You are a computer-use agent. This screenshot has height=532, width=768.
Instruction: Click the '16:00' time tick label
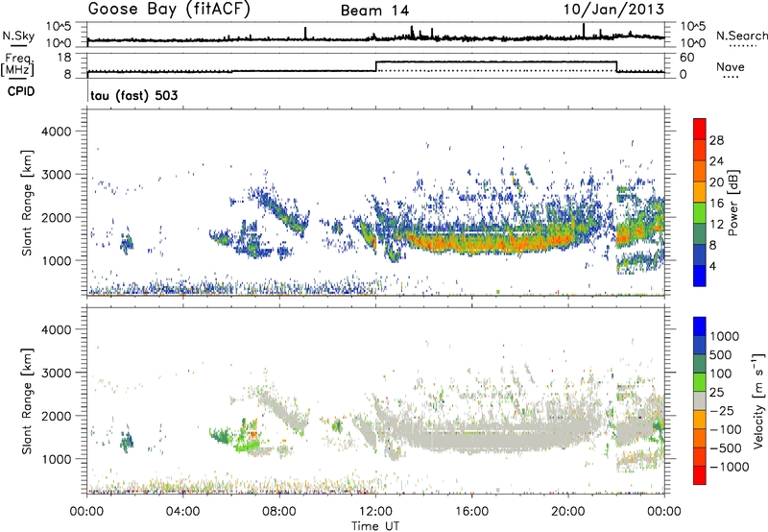point(471,512)
